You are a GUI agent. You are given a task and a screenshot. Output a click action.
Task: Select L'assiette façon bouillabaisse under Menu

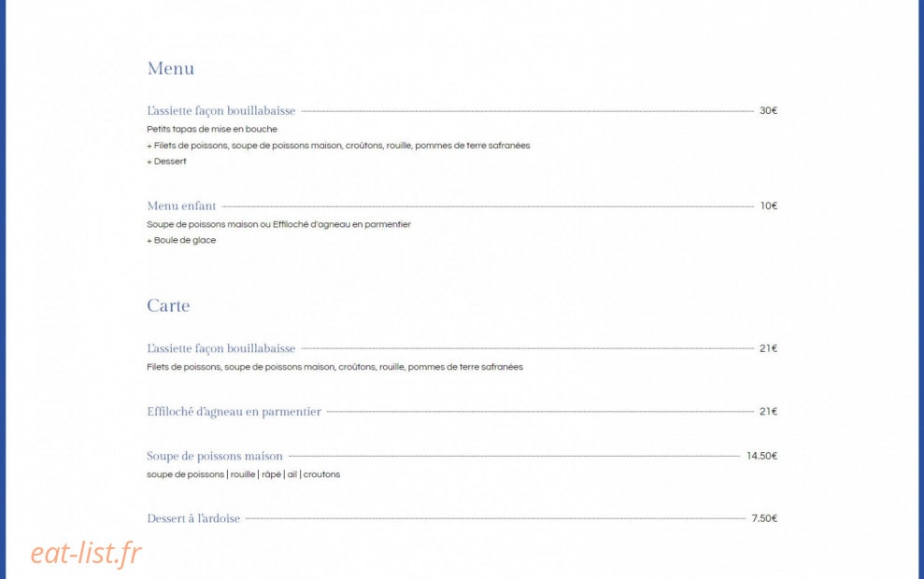(221, 111)
